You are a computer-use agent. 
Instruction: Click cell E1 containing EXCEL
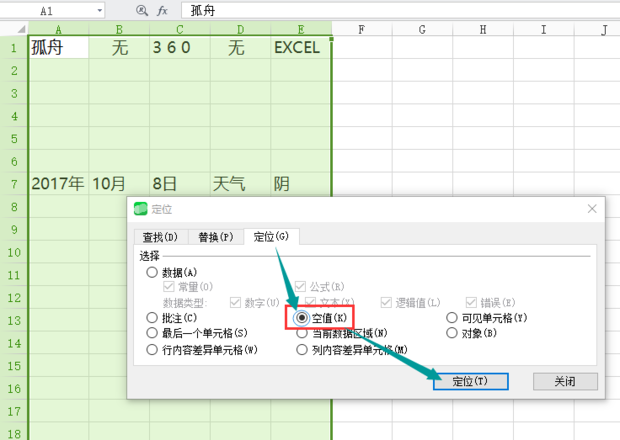(x=299, y=48)
